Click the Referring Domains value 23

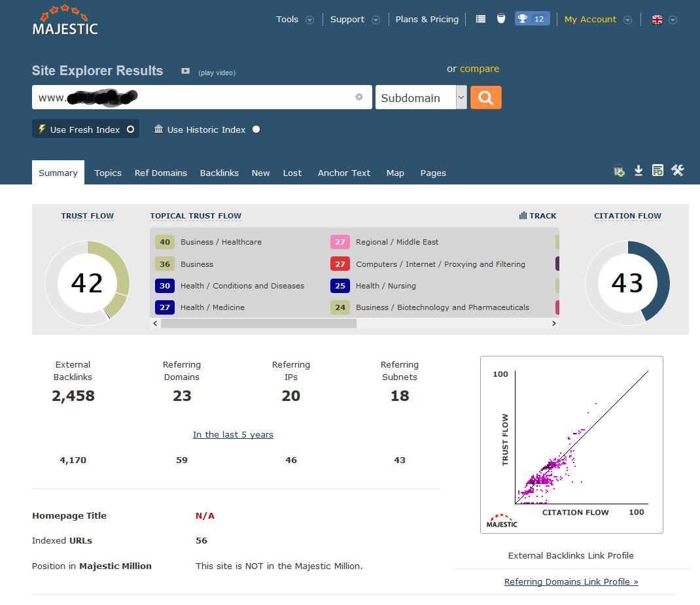182,396
